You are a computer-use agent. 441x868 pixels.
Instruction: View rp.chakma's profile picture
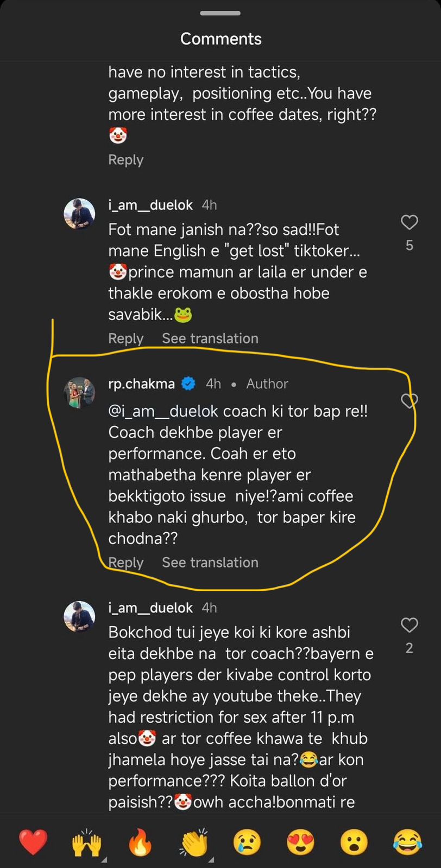pos(80,392)
